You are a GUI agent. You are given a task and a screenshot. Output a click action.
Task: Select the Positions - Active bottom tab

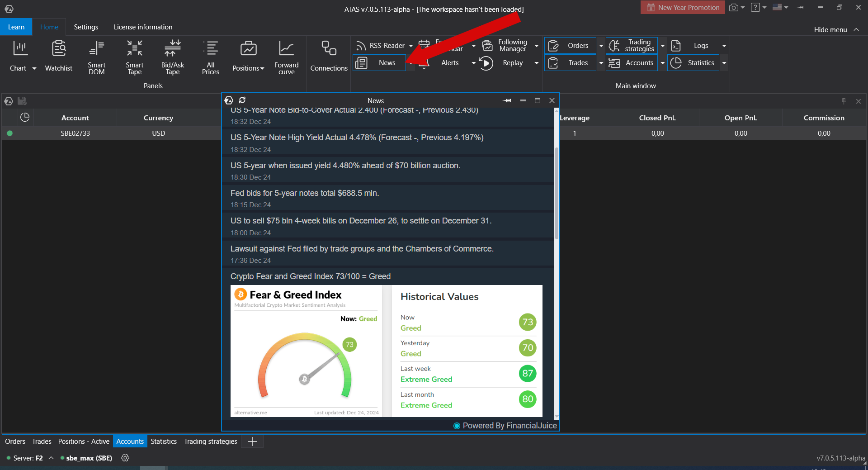point(84,442)
